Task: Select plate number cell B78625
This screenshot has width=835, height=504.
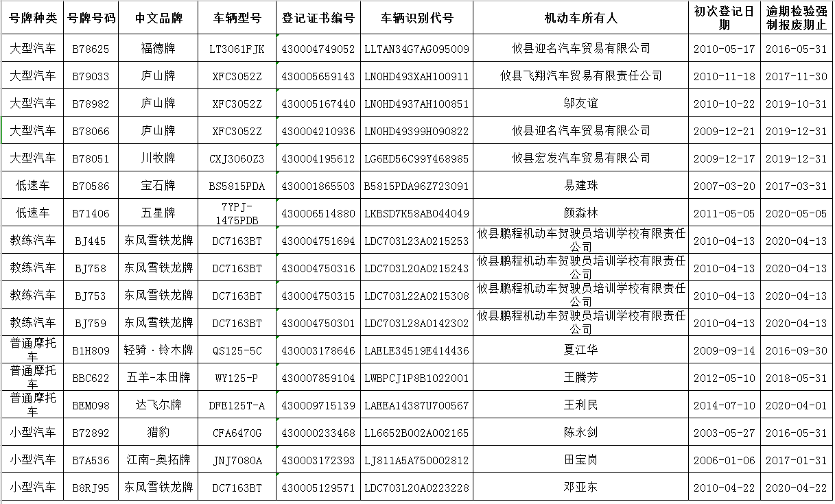Action: [91, 49]
